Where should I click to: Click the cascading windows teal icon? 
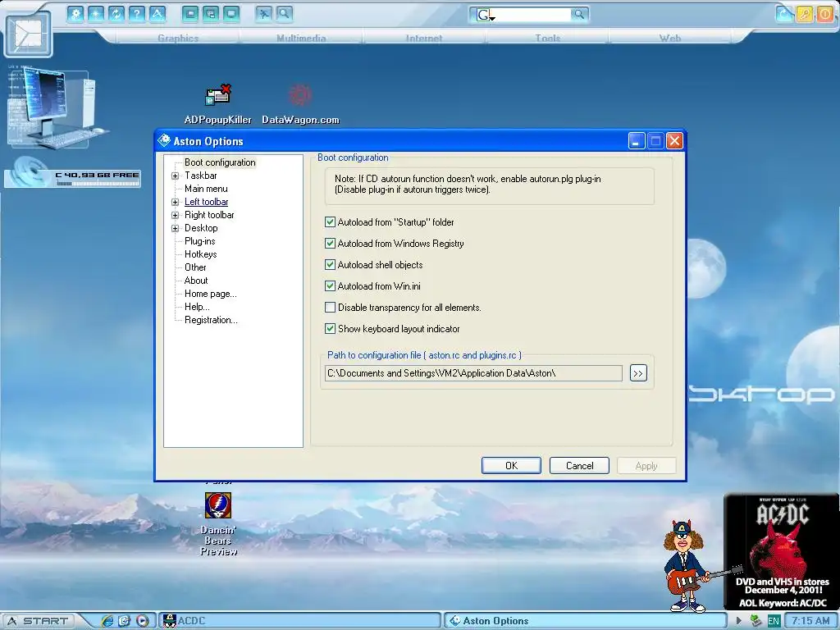coord(211,13)
